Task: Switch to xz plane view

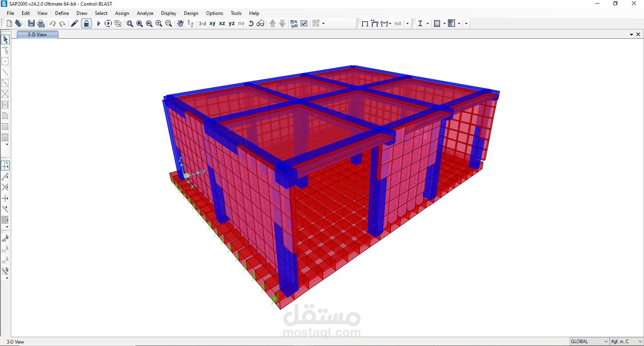Action: pos(222,23)
